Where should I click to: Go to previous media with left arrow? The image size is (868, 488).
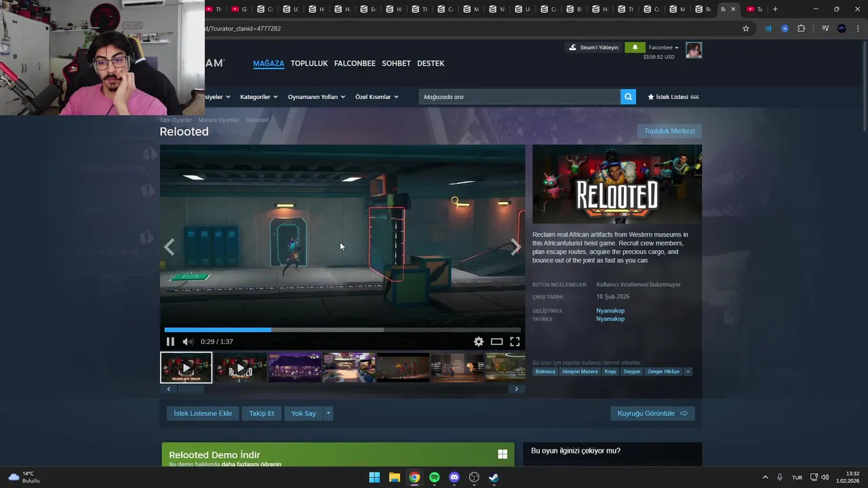tap(170, 247)
